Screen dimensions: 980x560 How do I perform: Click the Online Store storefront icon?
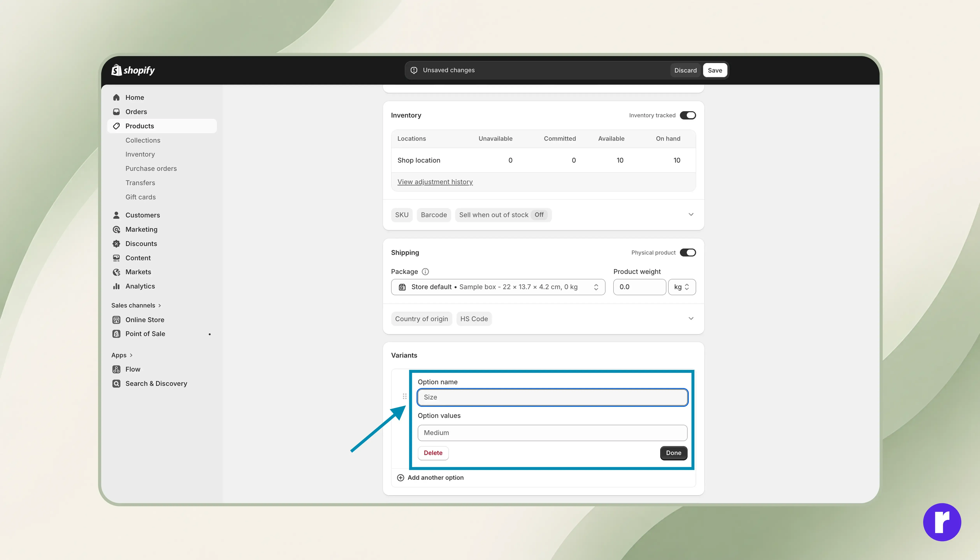[x=116, y=320]
